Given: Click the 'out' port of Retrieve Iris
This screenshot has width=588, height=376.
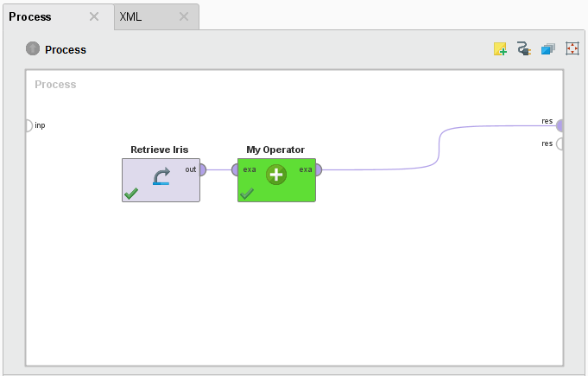Looking at the screenshot, I should click(x=202, y=169).
